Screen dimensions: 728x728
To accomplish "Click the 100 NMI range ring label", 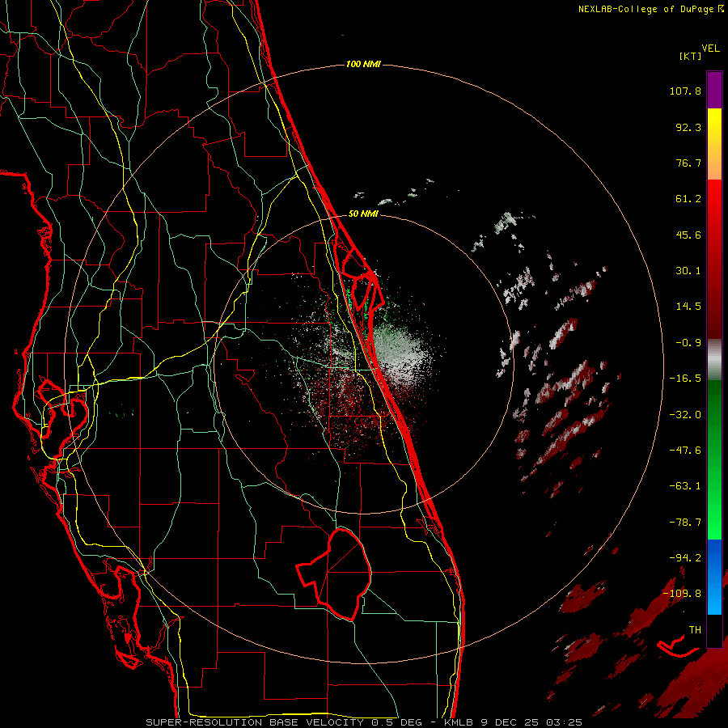I will 363,64.
